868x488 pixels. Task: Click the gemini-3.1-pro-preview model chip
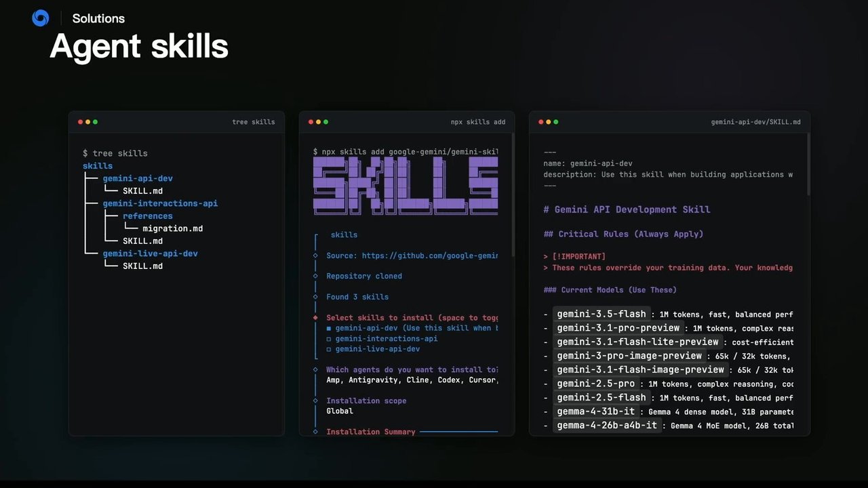pyautogui.click(x=618, y=328)
